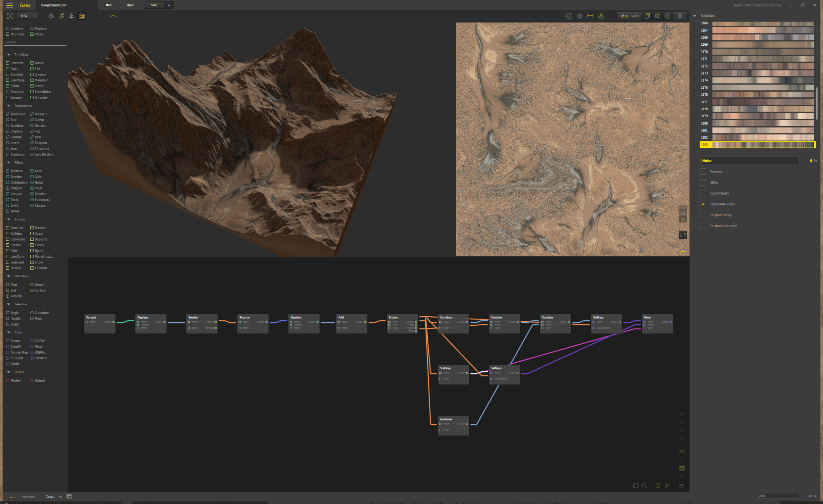The width and height of the screenshot is (823, 504).
Task: Collapse the SatMaps properties panel
Action: coord(695,16)
